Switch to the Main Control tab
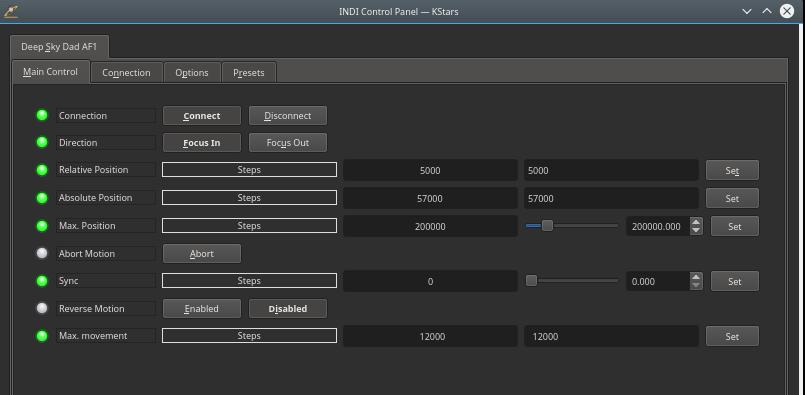 coord(50,72)
